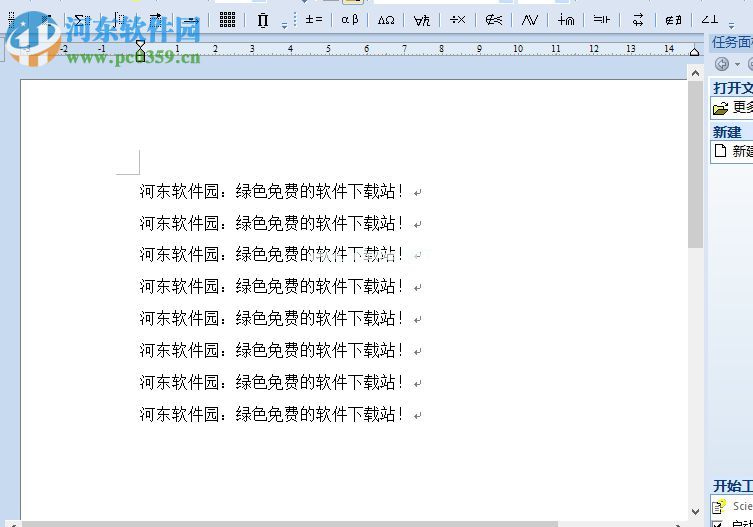Click the 任务面 task pane title
The image size is (753, 527).
732,43
